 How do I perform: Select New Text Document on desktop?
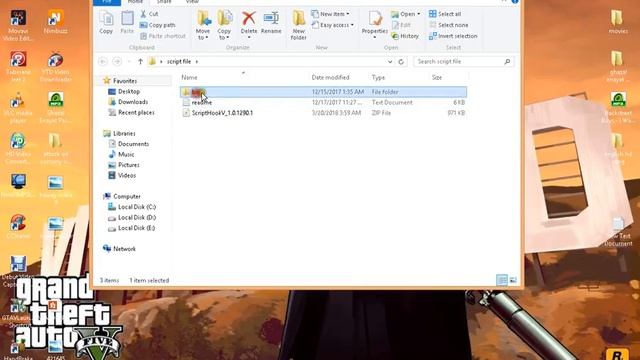[x=618, y=231]
